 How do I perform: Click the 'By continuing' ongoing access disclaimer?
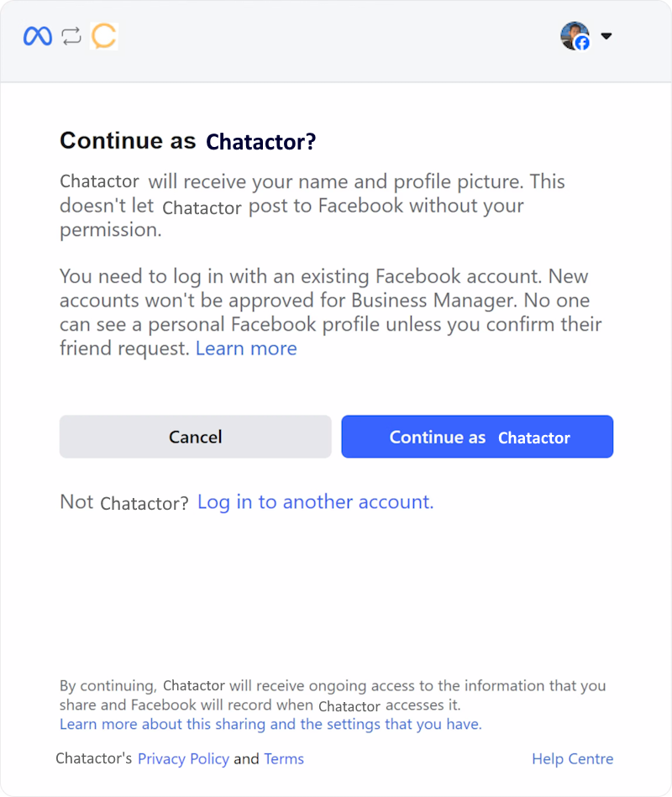(x=332, y=695)
